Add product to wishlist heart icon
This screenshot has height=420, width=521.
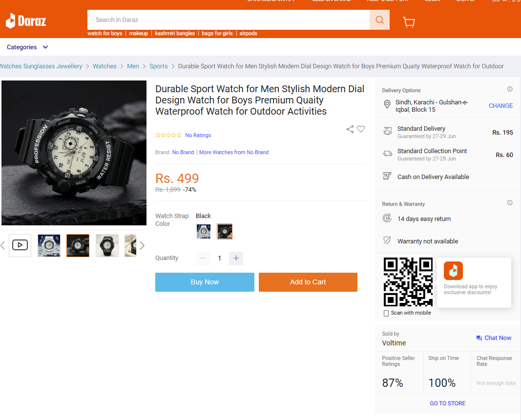(361, 129)
